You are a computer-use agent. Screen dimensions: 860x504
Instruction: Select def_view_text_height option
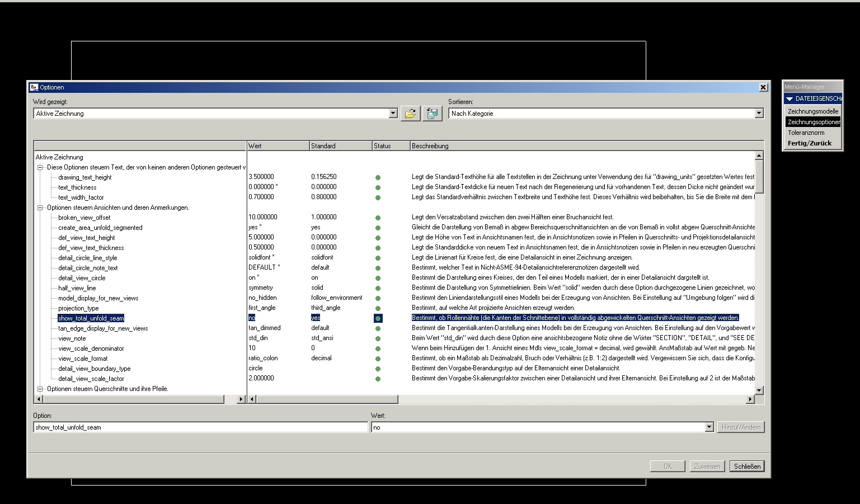pyautogui.click(x=87, y=238)
